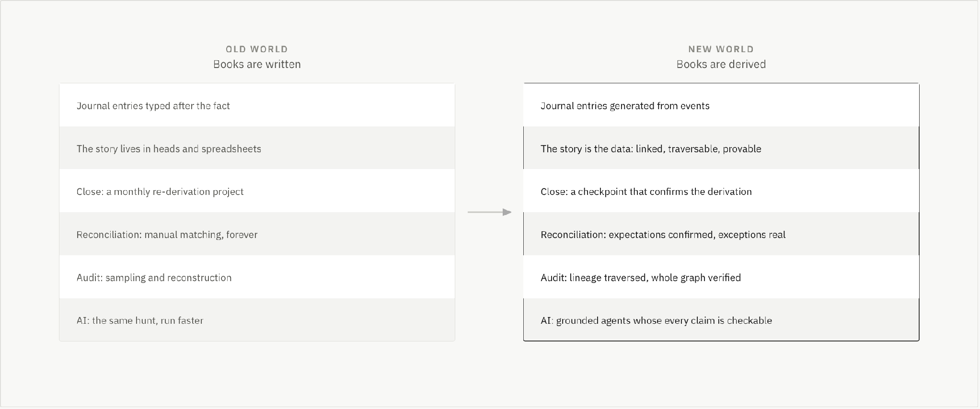Select the OLD WORLD heading
The width and height of the screenshot is (980, 409).
pyautogui.click(x=257, y=49)
